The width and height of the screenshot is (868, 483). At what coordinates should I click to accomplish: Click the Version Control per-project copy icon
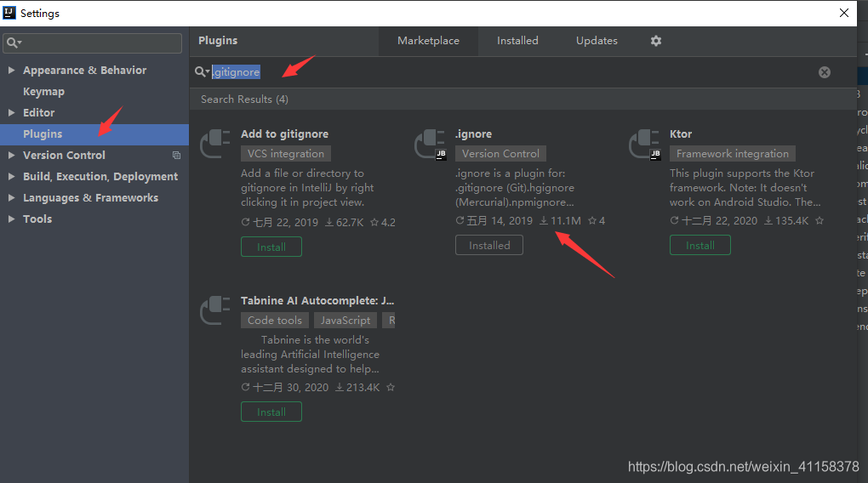click(x=177, y=156)
